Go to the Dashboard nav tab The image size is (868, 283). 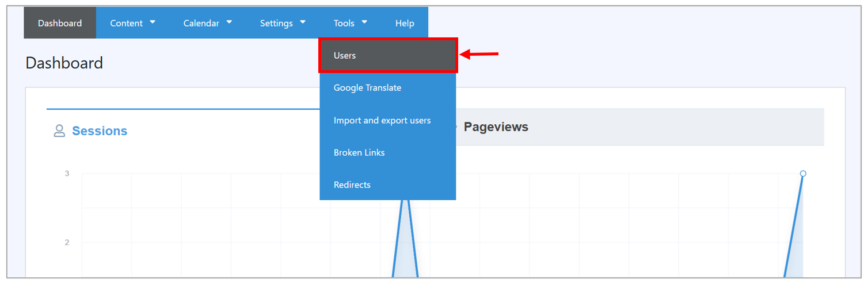tap(60, 23)
